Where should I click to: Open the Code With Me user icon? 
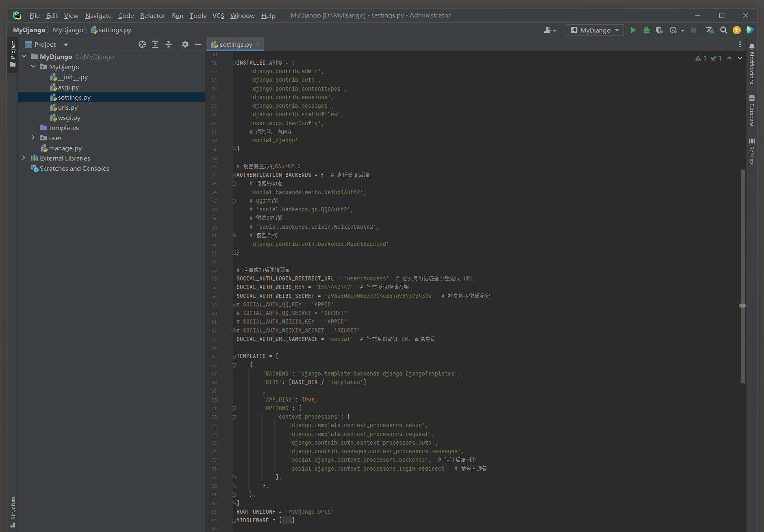click(549, 30)
